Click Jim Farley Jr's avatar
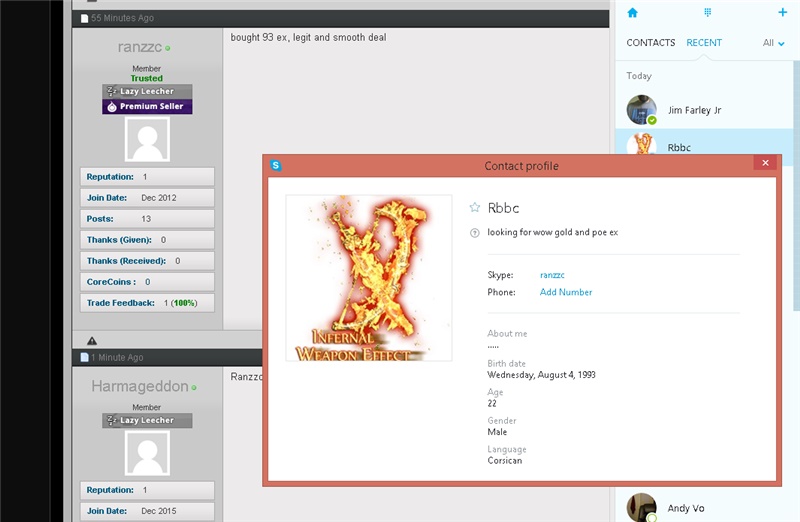The width and height of the screenshot is (800, 522). 641,110
